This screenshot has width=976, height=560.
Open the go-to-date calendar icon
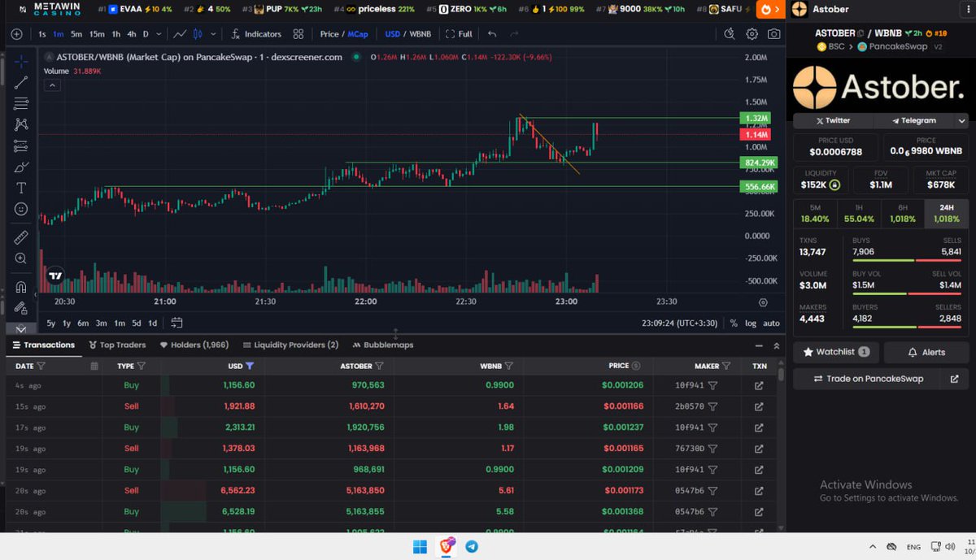pos(176,323)
